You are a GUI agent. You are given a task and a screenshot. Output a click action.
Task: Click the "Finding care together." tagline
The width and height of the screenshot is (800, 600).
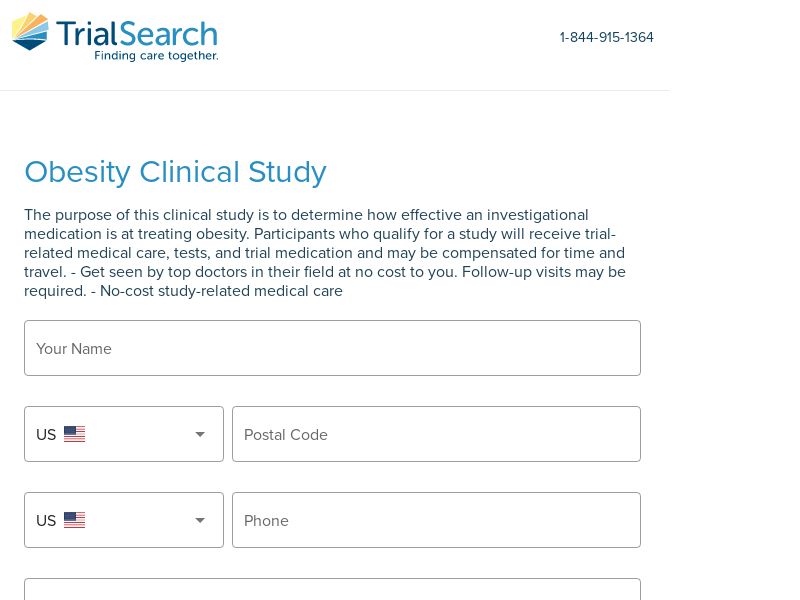click(156, 55)
